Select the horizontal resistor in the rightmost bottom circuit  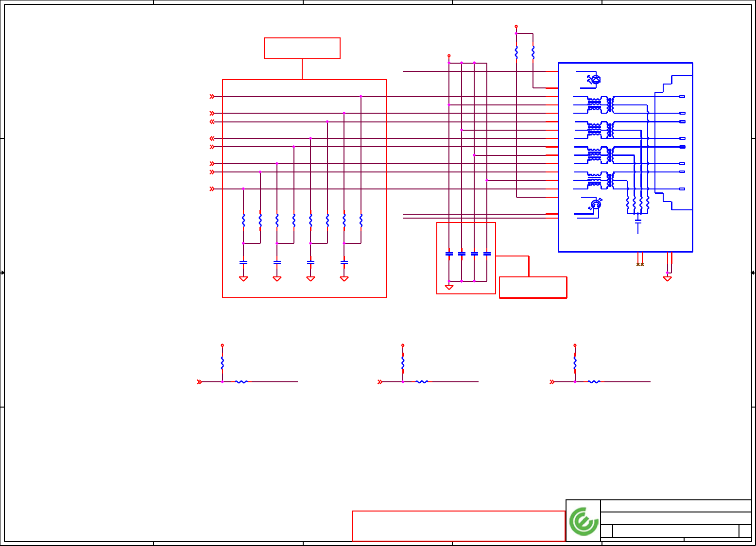tap(594, 382)
